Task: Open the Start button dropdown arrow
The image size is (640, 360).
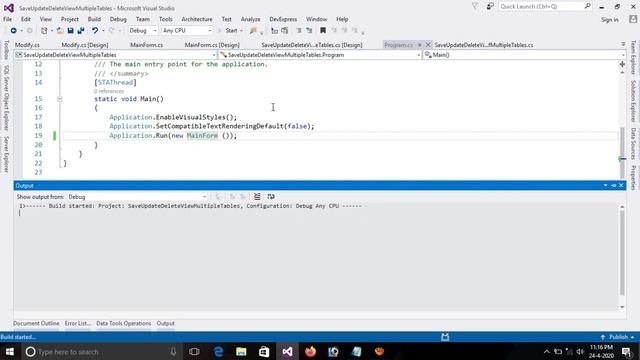Action: point(241,31)
